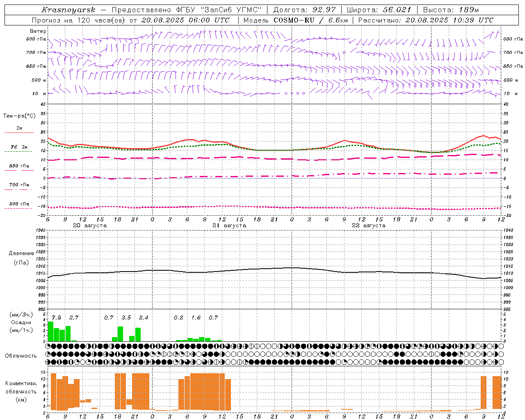Select the 'COSMO-RU / 6.6км' model label
The image size is (525, 420).
310,20
